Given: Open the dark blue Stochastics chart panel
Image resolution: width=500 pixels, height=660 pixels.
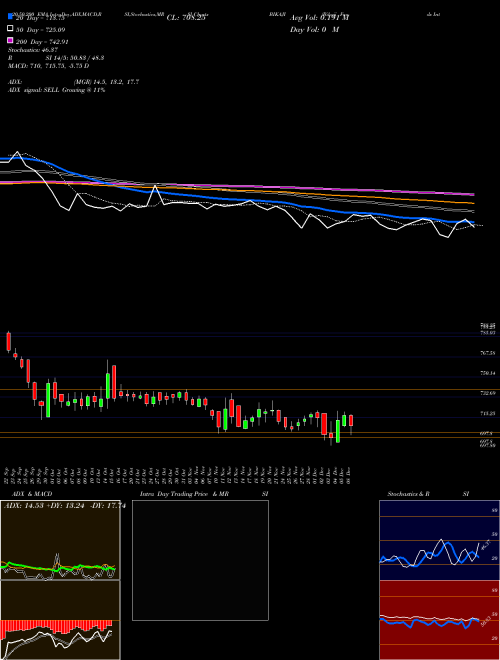Looking at the screenshot, I should [x=439, y=540].
